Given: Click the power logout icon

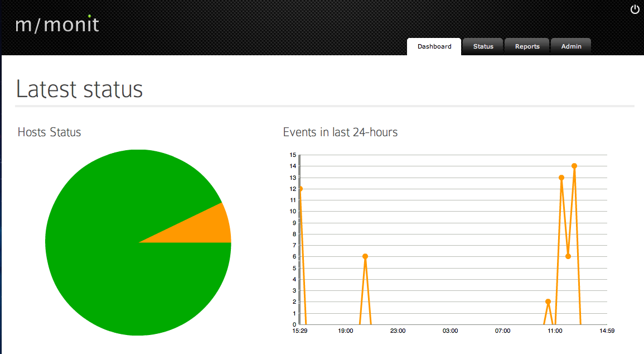Looking at the screenshot, I should point(635,9).
